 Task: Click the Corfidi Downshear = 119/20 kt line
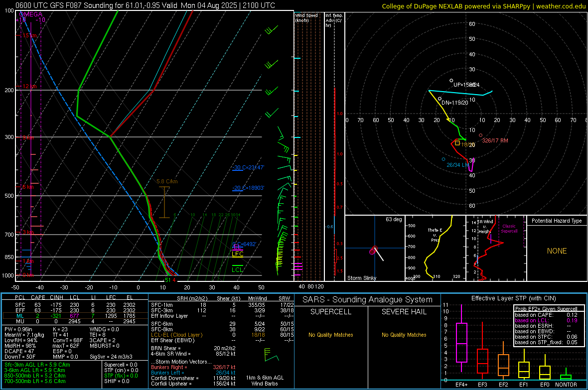coord(193,378)
